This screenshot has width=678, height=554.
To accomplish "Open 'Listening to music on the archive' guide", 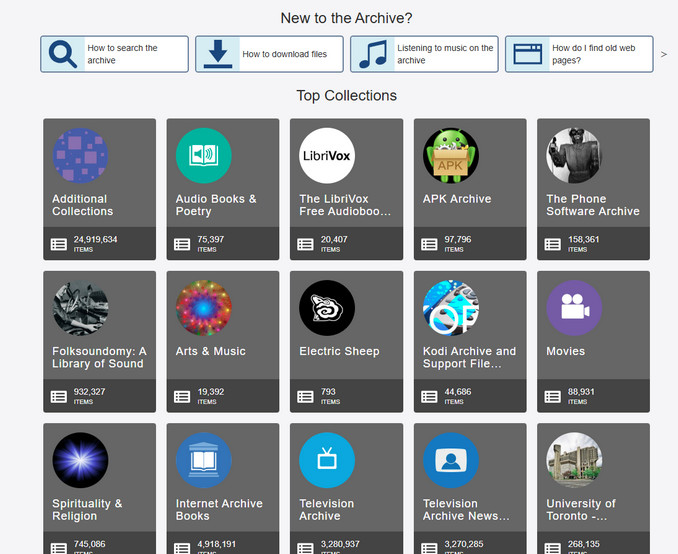I will point(424,54).
